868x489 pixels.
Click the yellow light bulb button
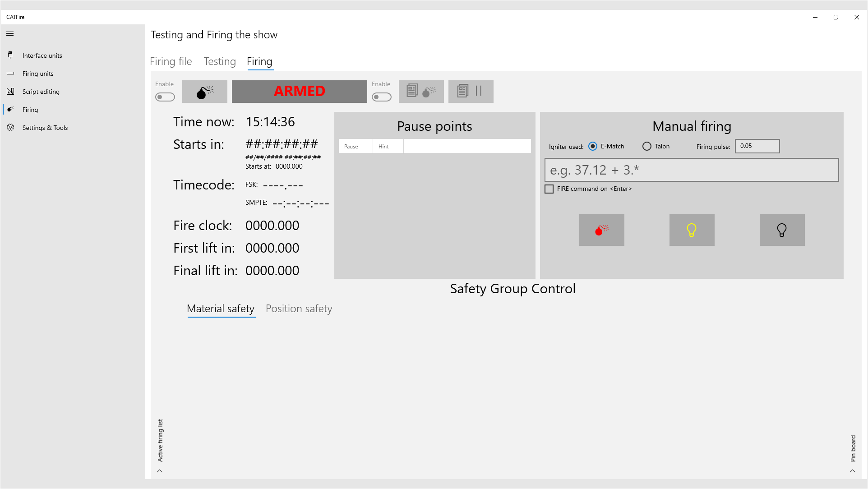(x=692, y=230)
